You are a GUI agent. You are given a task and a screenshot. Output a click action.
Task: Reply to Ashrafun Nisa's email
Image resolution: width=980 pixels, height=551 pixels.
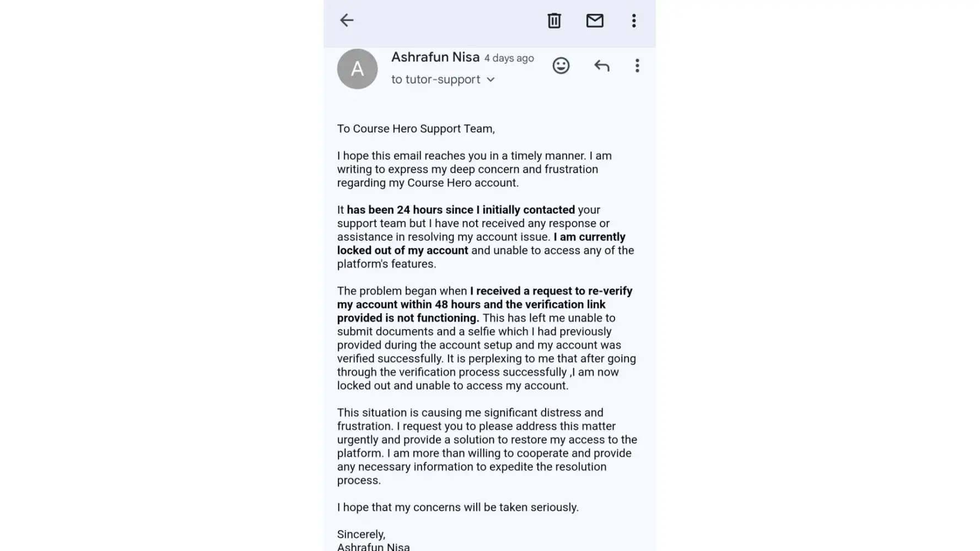pos(601,66)
